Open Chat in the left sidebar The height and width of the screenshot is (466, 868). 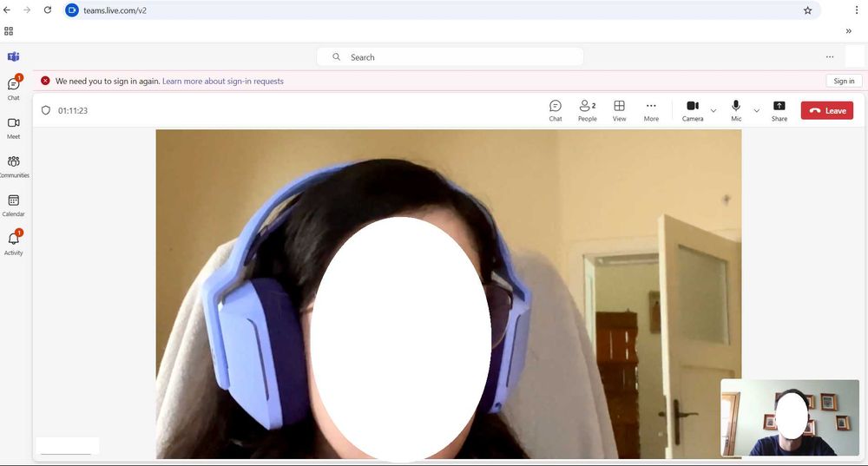click(x=13, y=89)
